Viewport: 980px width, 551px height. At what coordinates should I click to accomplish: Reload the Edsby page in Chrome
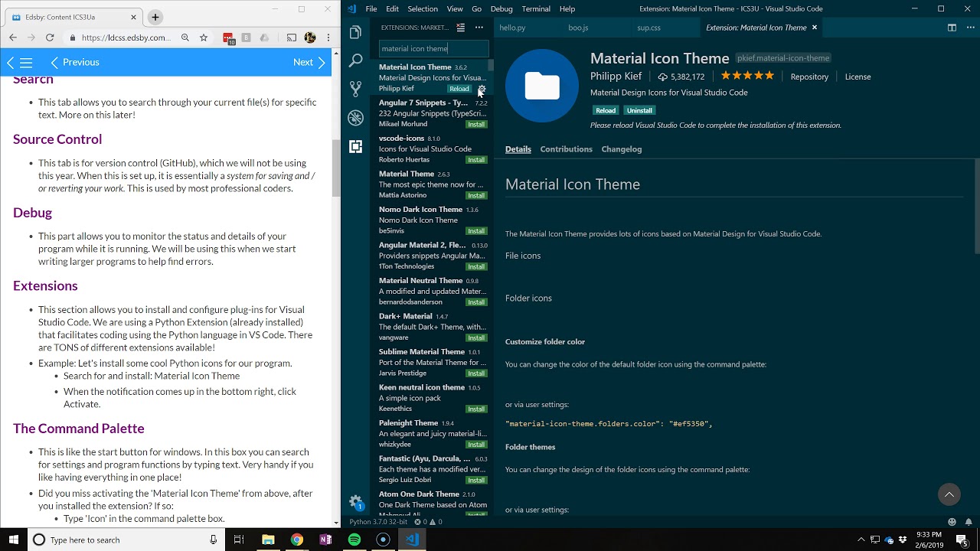(x=50, y=37)
